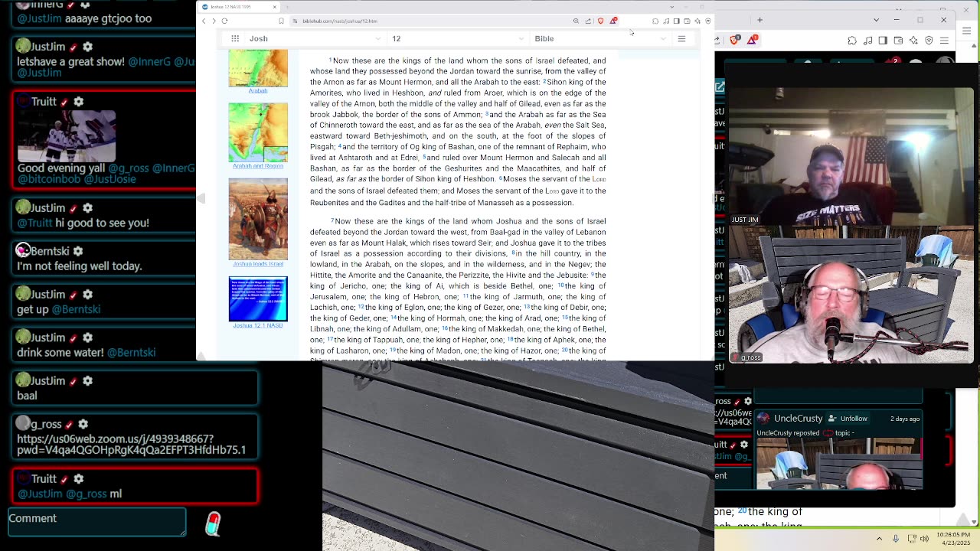Open Brave VPN shield icon in right browser
The height and width of the screenshot is (551, 980).
(929, 40)
